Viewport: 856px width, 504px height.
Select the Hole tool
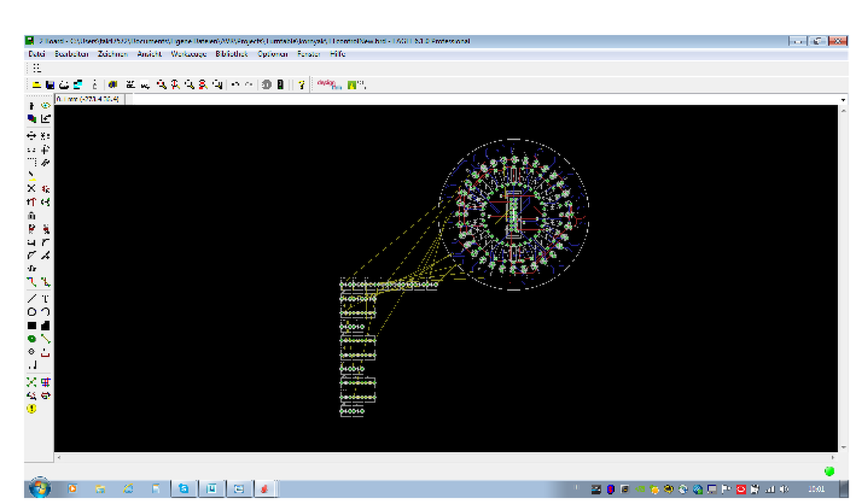[31, 352]
